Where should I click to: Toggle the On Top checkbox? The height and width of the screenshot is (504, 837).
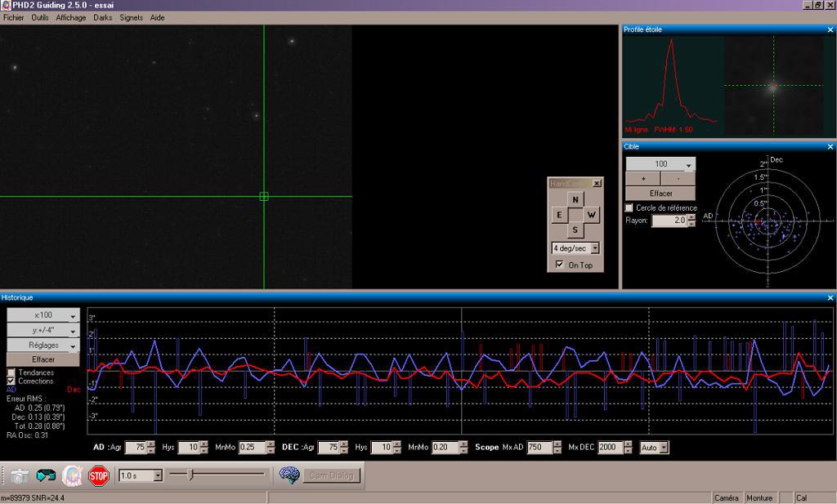559,265
